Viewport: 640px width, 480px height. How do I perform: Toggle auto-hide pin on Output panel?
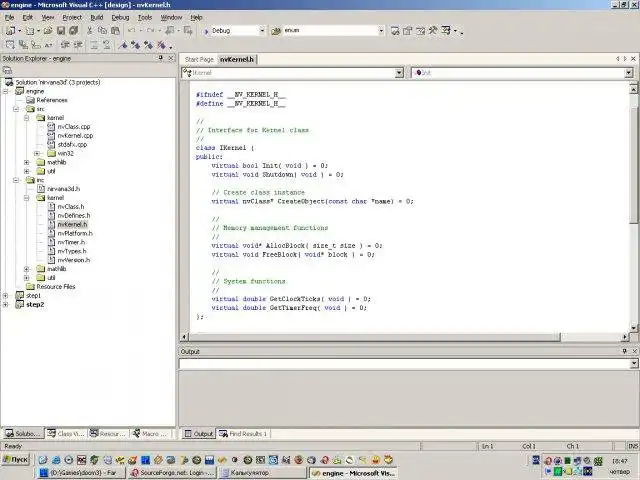pyautogui.click(x=624, y=351)
